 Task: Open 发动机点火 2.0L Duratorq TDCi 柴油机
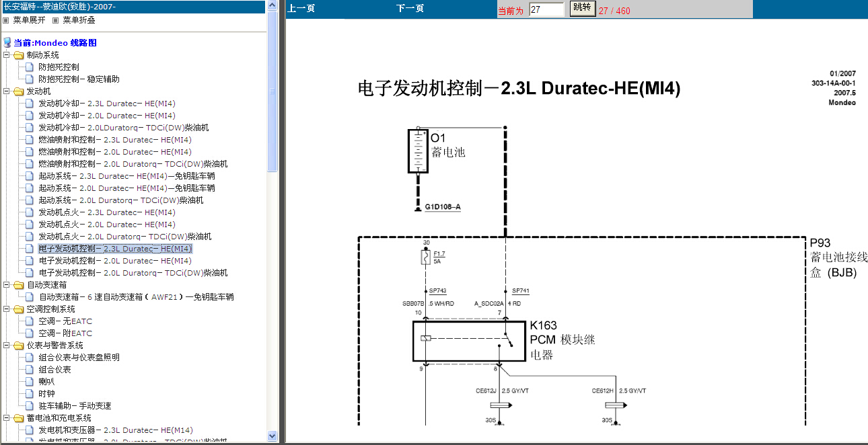(125, 237)
